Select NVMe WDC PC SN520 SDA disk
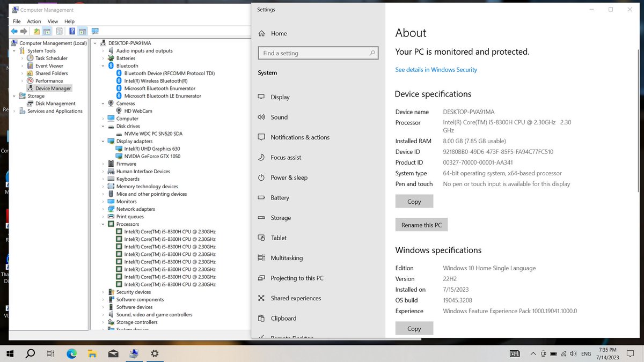This screenshot has height=362, width=644. pos(153,134)
